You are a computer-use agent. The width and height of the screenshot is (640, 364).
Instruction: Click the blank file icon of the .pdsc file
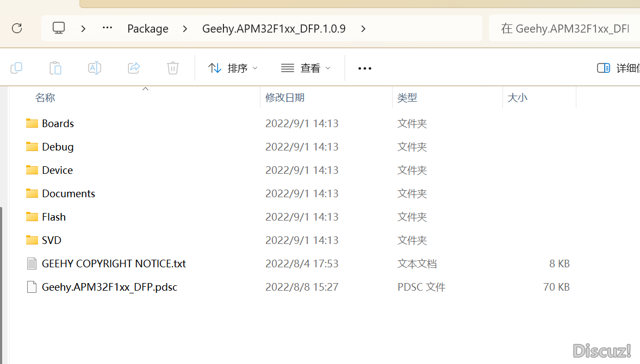tap(32, 287)
